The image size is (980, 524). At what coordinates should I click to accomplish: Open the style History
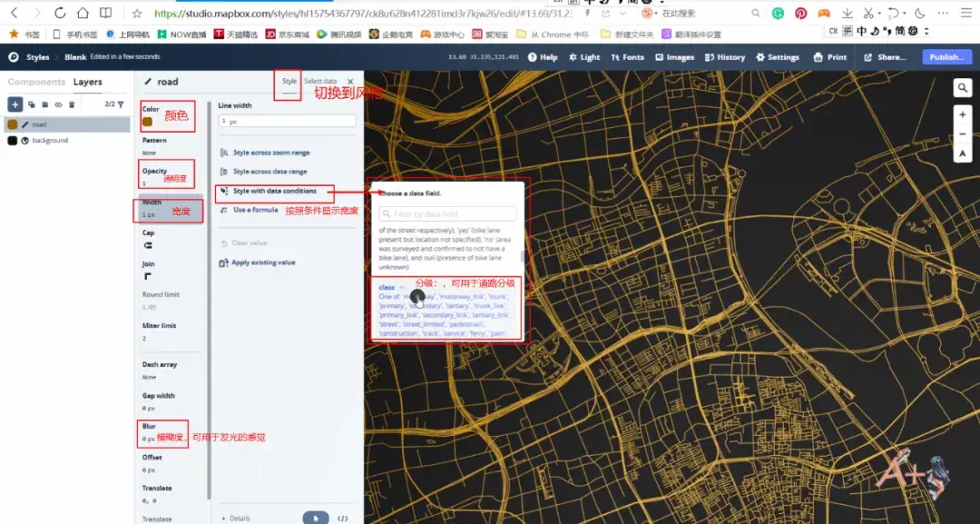tap(725, 57)
